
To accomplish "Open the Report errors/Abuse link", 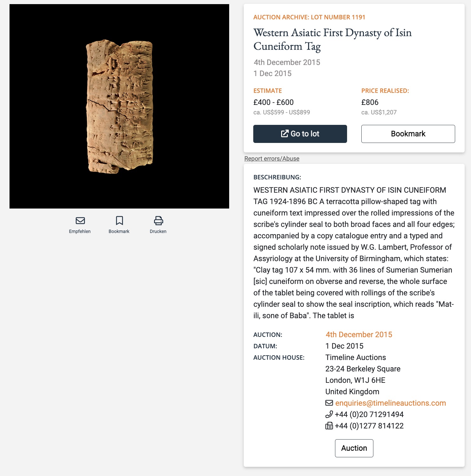I will coord(272,158).
